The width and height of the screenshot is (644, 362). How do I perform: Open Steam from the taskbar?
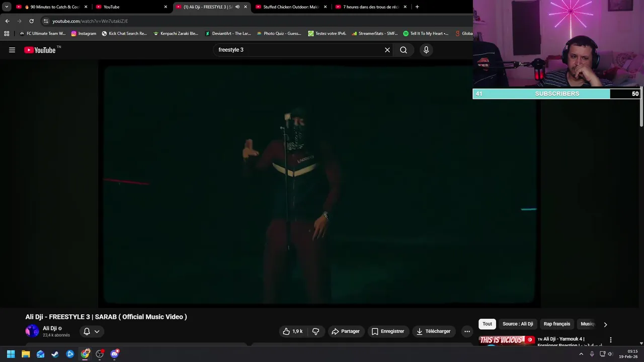(55, 354)
